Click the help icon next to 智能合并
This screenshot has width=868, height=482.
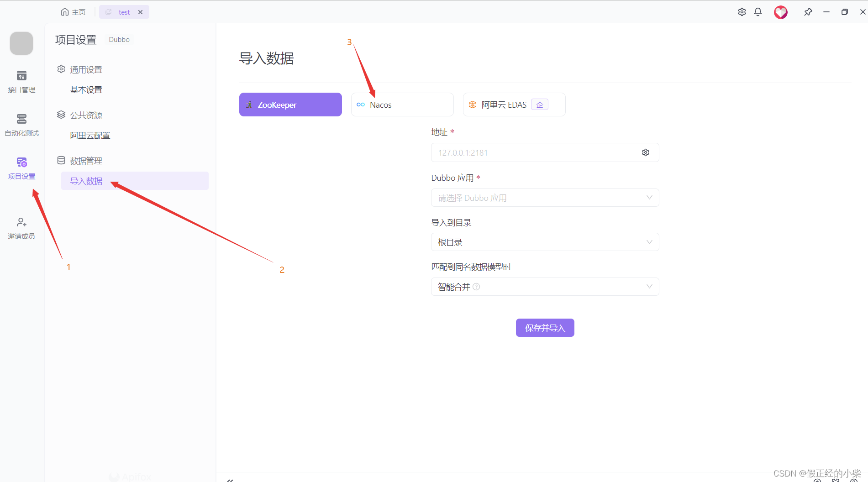click(x=476, y=287)
